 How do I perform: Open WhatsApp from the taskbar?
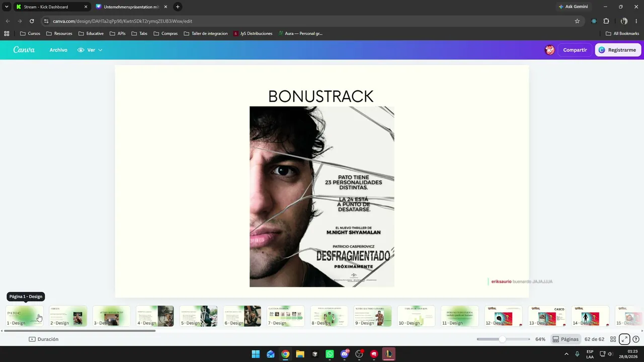[330, 354]
